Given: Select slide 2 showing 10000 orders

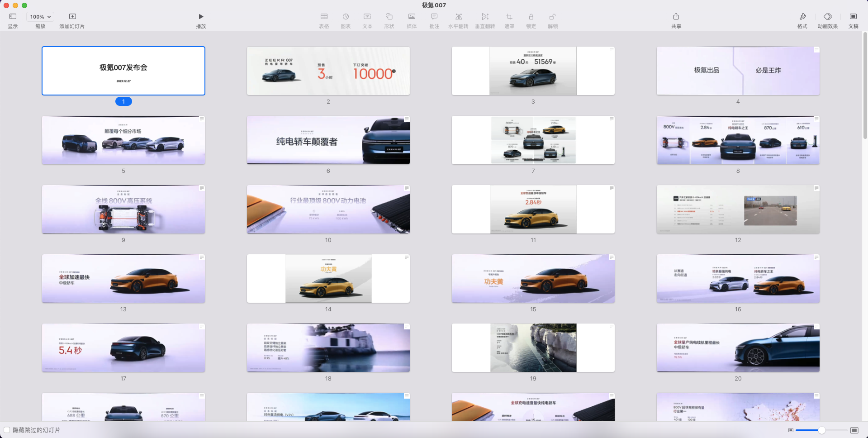Looking at the screenshot, I should click(328, 71).
